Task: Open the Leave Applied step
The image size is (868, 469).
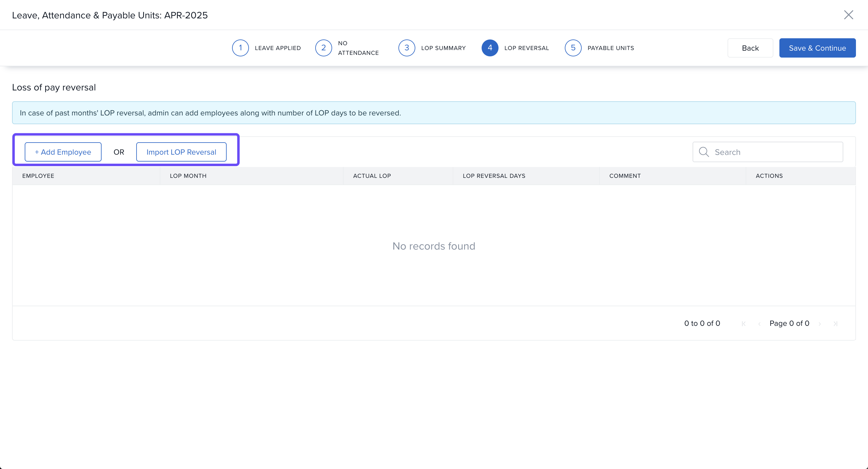Action: point(278,48)
